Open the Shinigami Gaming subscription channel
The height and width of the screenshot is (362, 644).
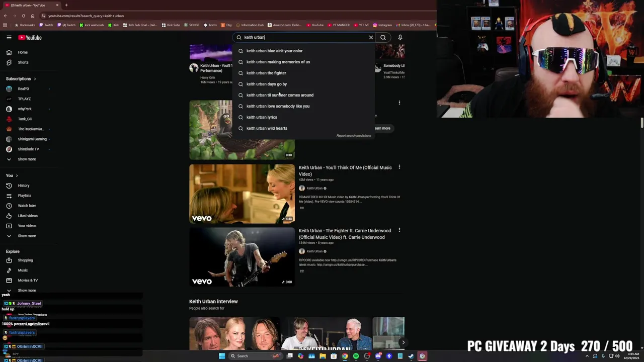tap(32, 139)
